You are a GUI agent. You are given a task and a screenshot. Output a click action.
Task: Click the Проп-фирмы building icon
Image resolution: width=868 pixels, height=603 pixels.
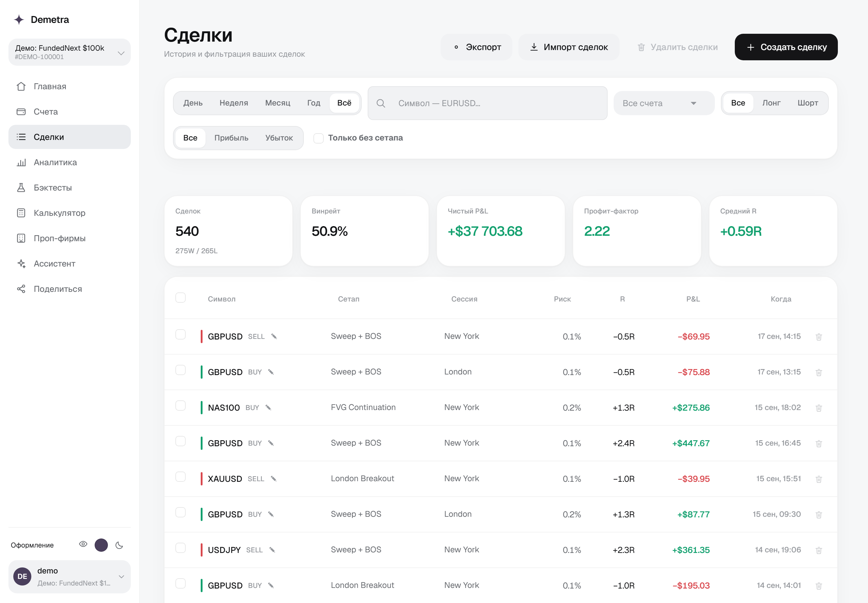point(21,238)
